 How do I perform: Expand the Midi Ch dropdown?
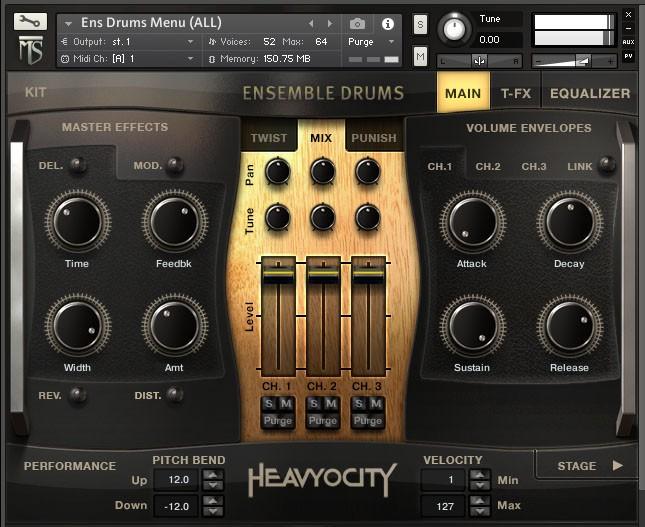[x=191, y=59]
